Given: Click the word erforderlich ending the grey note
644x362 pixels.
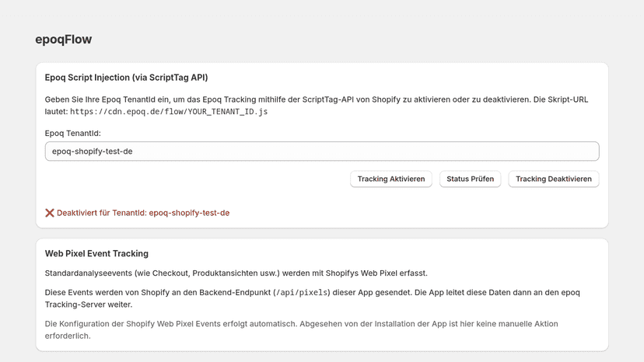Looking at the screenshot, I should [68, 336].
